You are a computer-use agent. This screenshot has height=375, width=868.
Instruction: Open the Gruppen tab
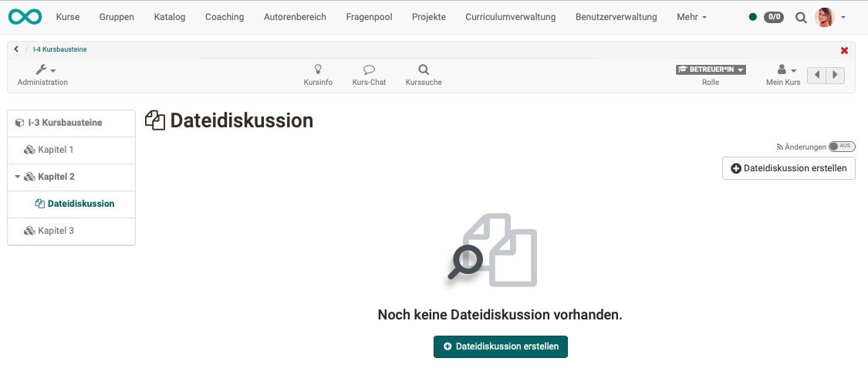click(117, 17)
